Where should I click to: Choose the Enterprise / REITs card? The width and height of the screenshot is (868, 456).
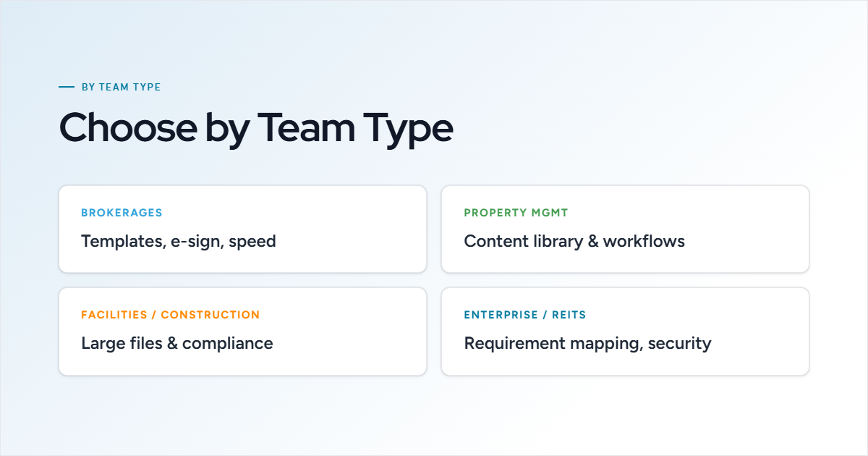point(625,332)
